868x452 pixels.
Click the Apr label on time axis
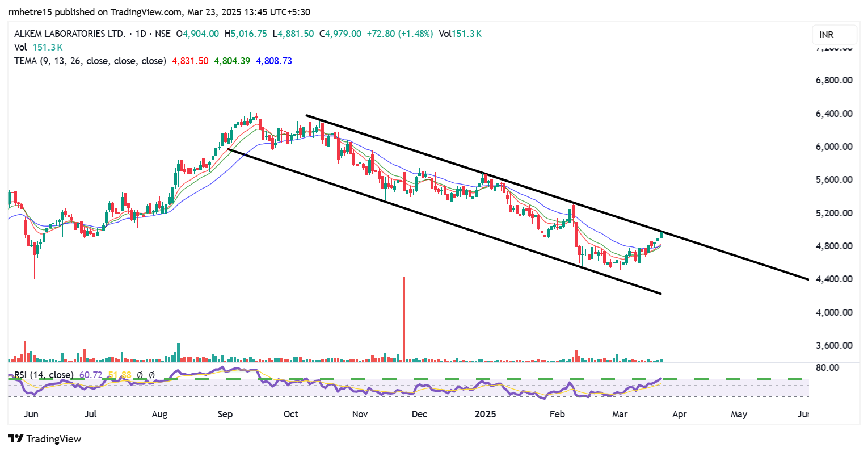click(679, 414)
